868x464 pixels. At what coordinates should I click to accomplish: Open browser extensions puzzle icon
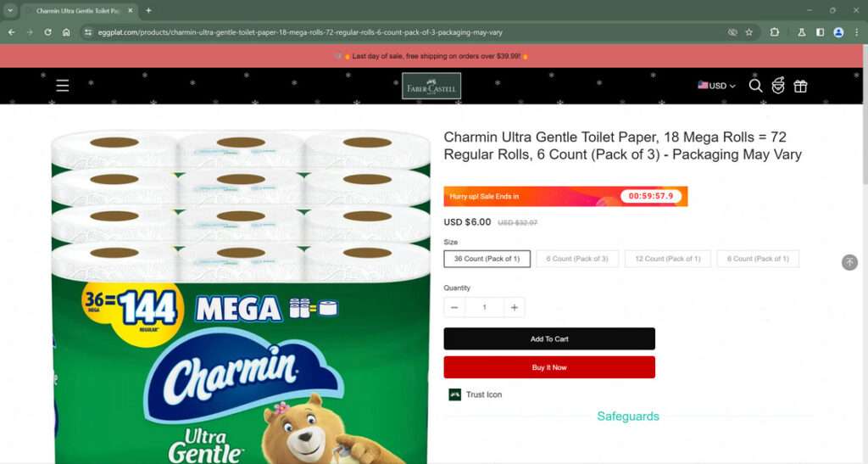(775, 32)
